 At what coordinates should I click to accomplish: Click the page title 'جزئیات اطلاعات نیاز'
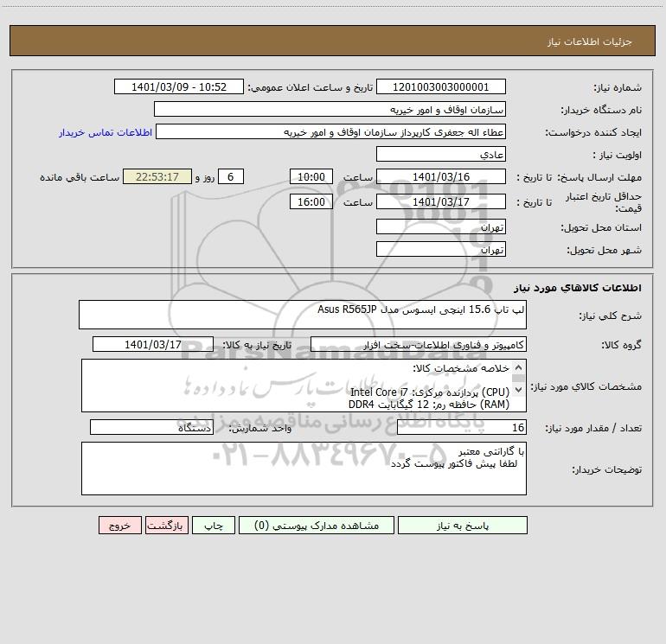pos(590,41)
